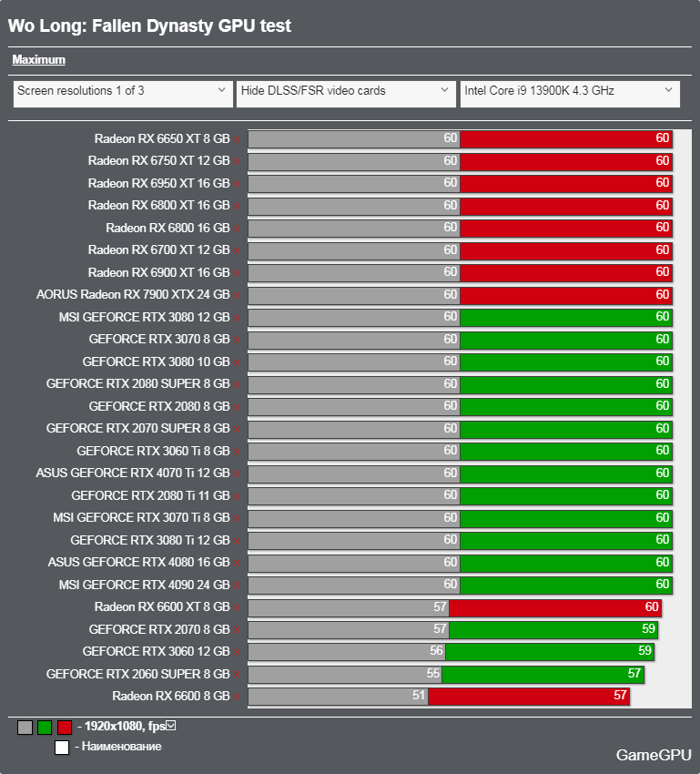The width and height of the screenshot is (700, 774).
Task: Click the white Наименование swatch
Action: click(62, 748)
